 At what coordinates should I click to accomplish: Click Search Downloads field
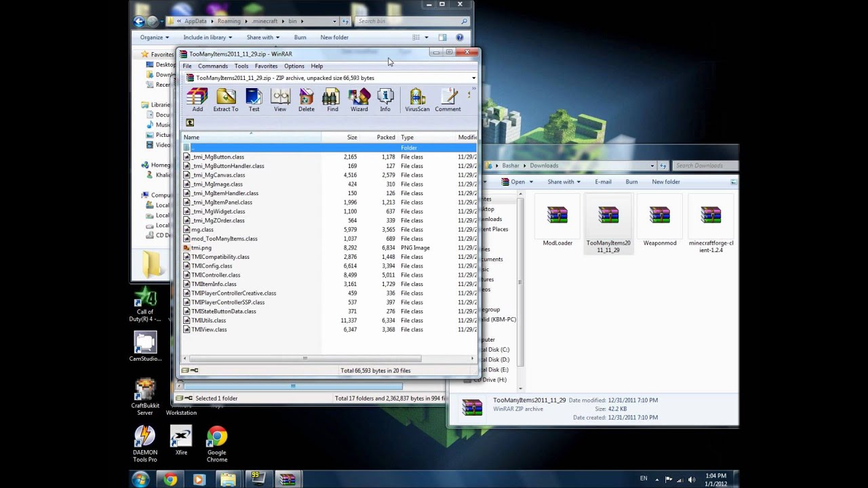coord(704,165)
